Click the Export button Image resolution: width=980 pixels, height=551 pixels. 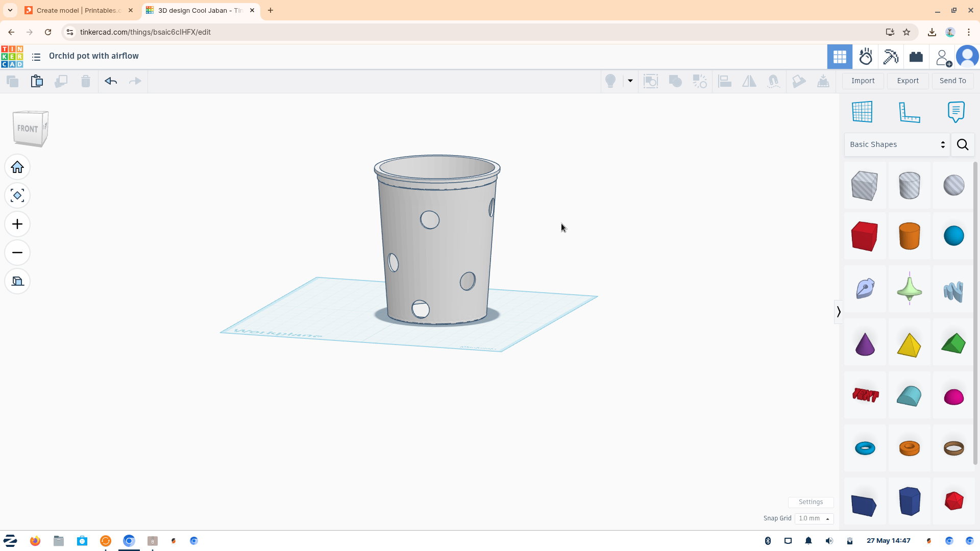(908, 81)
